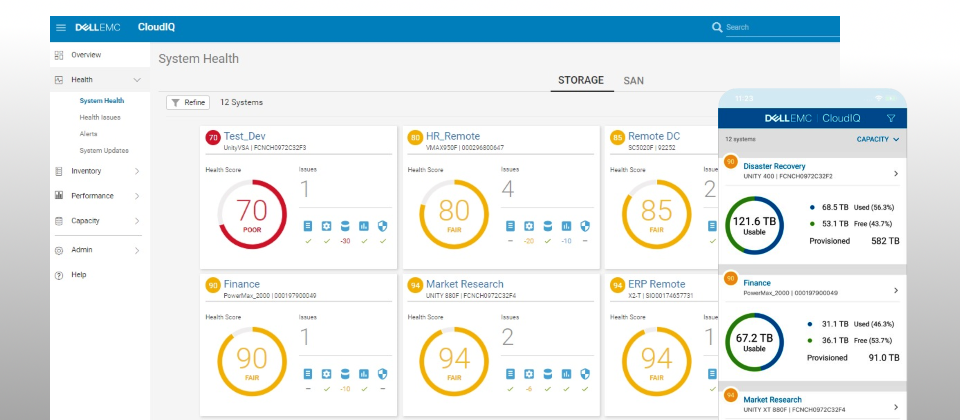Click the '12 Systems' count label

pos(241,103)
